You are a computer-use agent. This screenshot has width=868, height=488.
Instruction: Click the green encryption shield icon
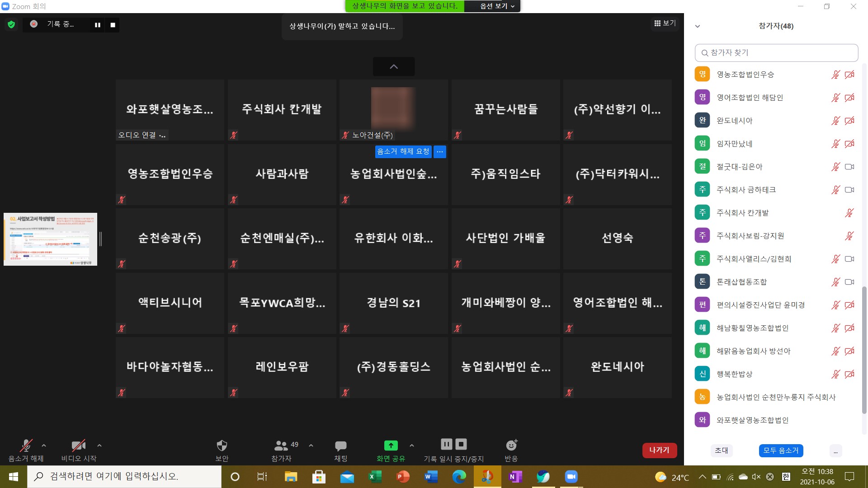pos(11,24)
